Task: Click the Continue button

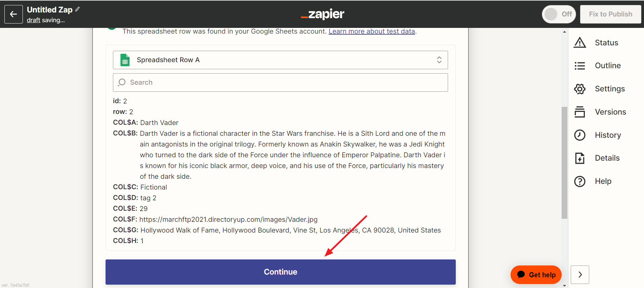Action: point(280,272)
